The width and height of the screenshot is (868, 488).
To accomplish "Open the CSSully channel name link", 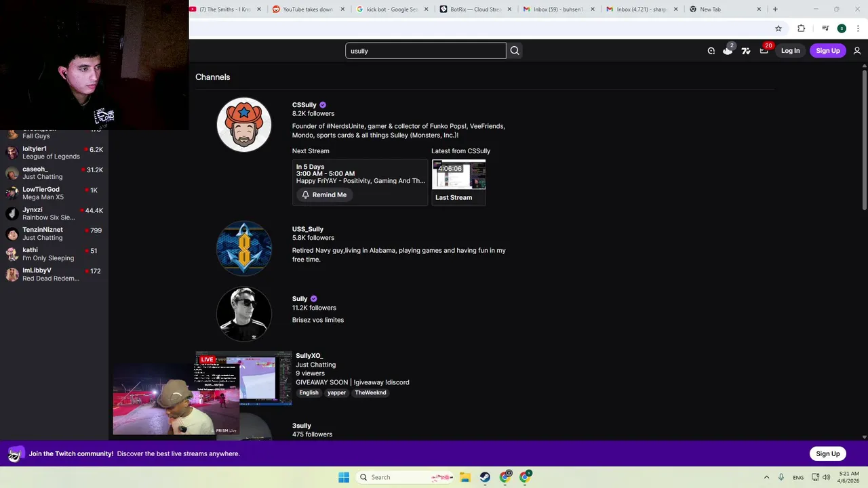I will [304, 105].
